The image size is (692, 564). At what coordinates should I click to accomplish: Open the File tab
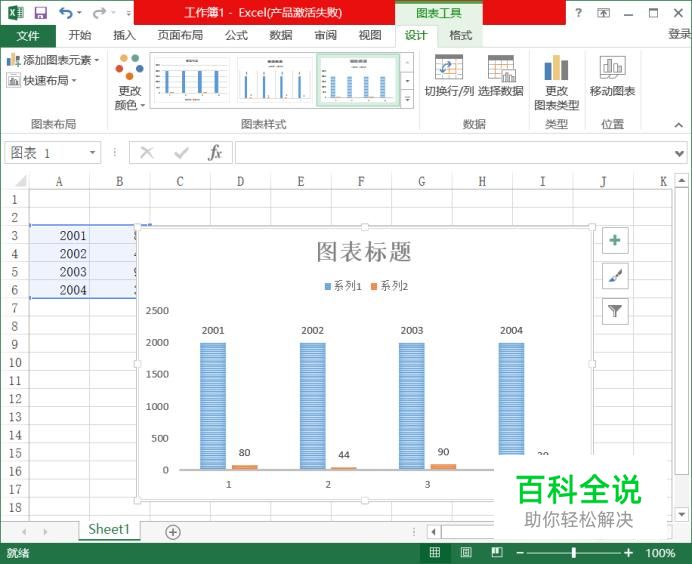coord(28,35)
